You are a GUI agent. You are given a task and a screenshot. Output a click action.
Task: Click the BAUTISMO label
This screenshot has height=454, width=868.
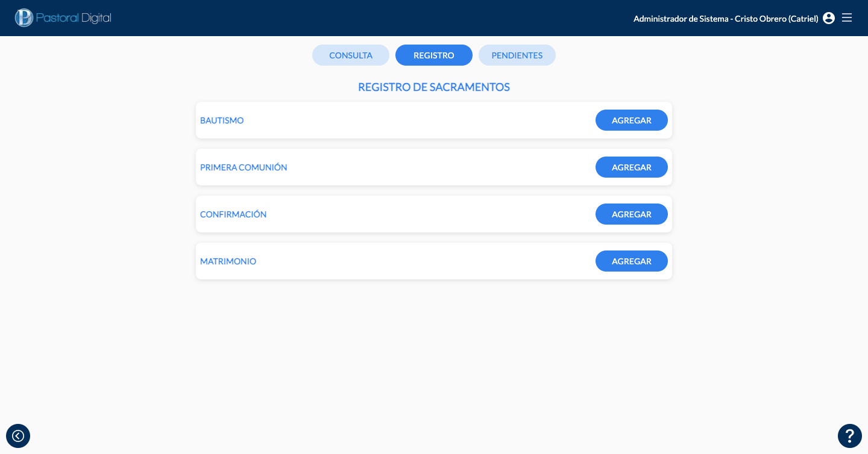click(222, 120)
